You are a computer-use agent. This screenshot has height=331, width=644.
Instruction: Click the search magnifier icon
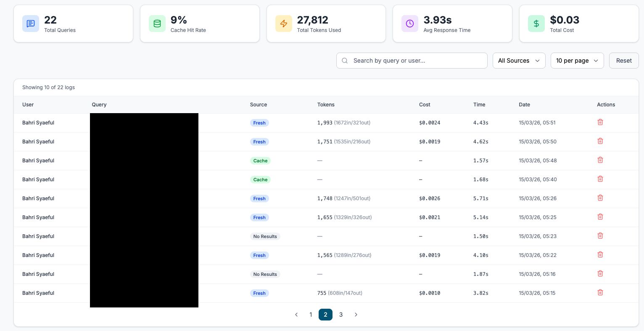point(345,61)
